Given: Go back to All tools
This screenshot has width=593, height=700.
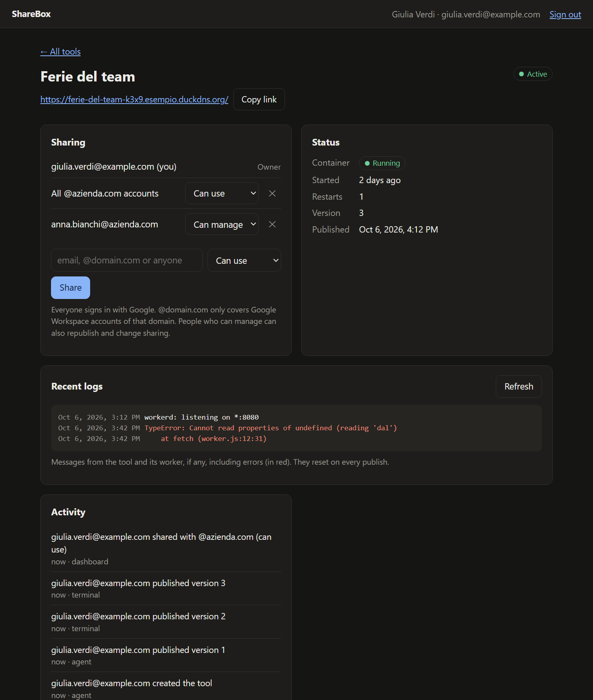Looking at the screenshot, I should (60, 51).
